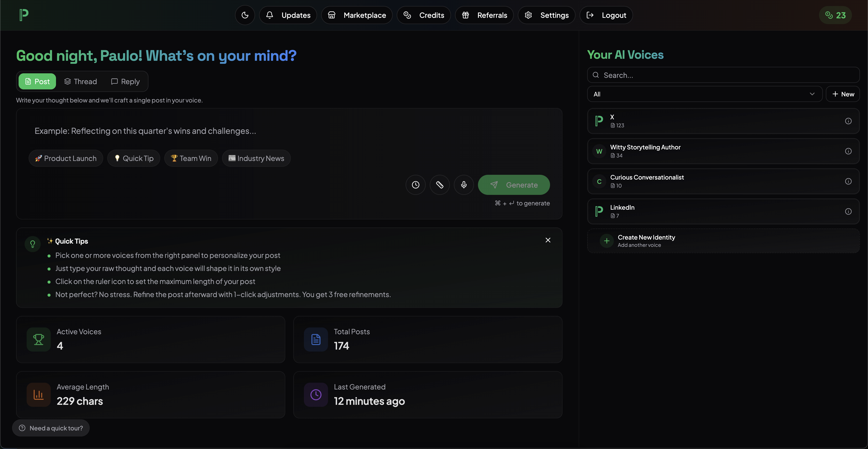View info for Witty Storytelling Author voice
This screenshot has width=868, height=449.
[x=848, y=151]
